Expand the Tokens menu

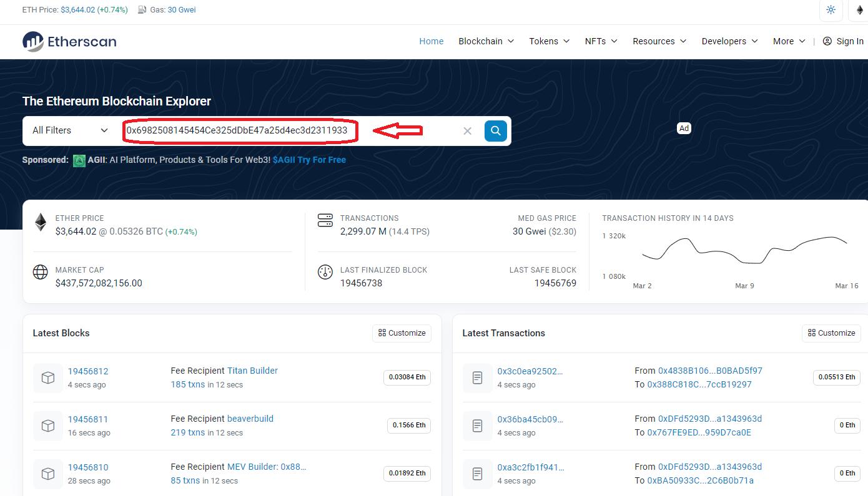click(550, 41)
